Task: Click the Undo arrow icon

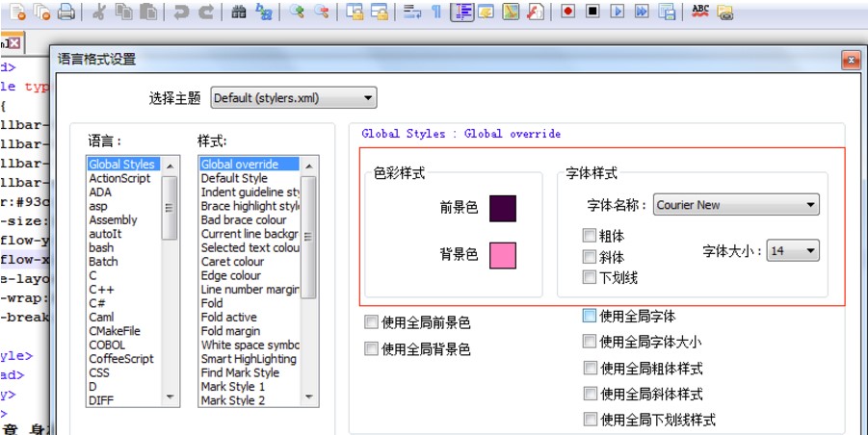Action: [181, 12]
